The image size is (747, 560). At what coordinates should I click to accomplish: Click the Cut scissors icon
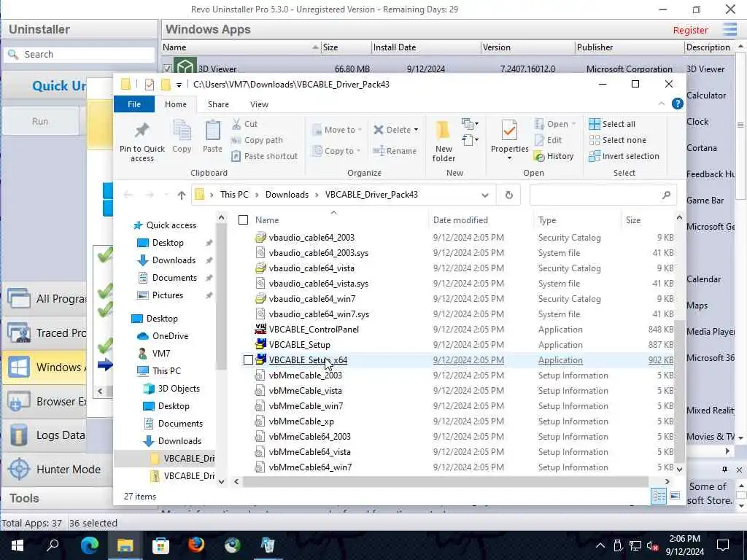(236, 124)
